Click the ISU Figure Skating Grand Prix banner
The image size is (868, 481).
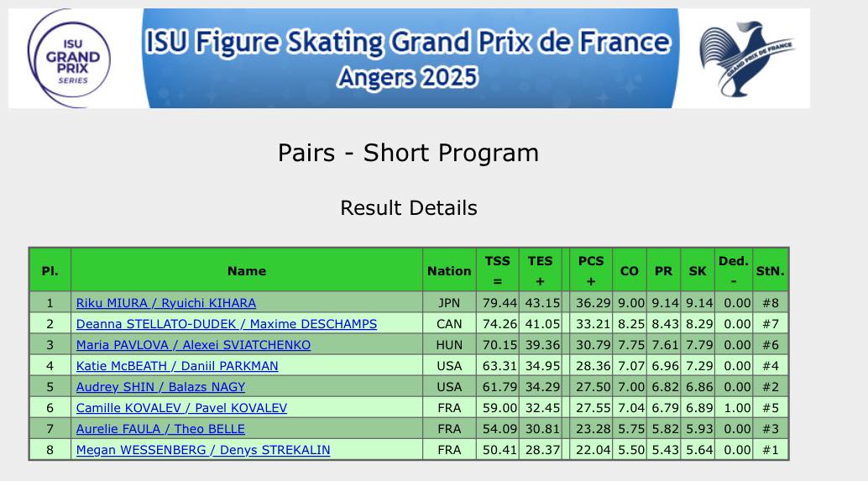[408, 58]
